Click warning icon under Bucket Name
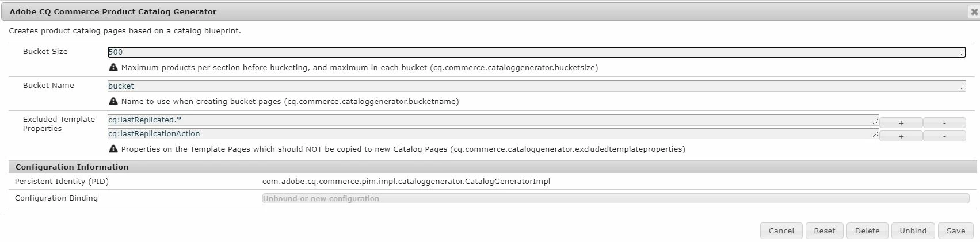This screenshot has width=980, height=242. coord(113,101)
